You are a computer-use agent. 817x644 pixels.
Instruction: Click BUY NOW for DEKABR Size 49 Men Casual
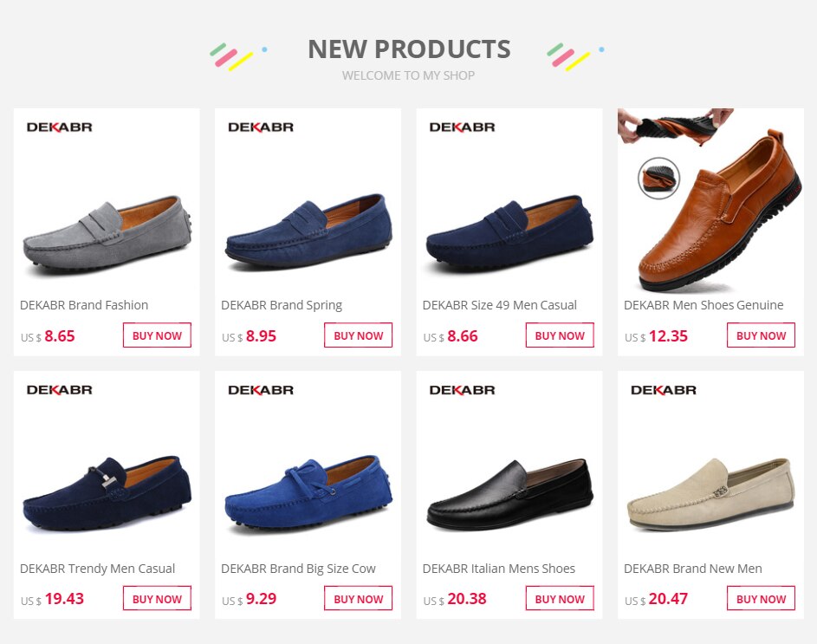560,335
